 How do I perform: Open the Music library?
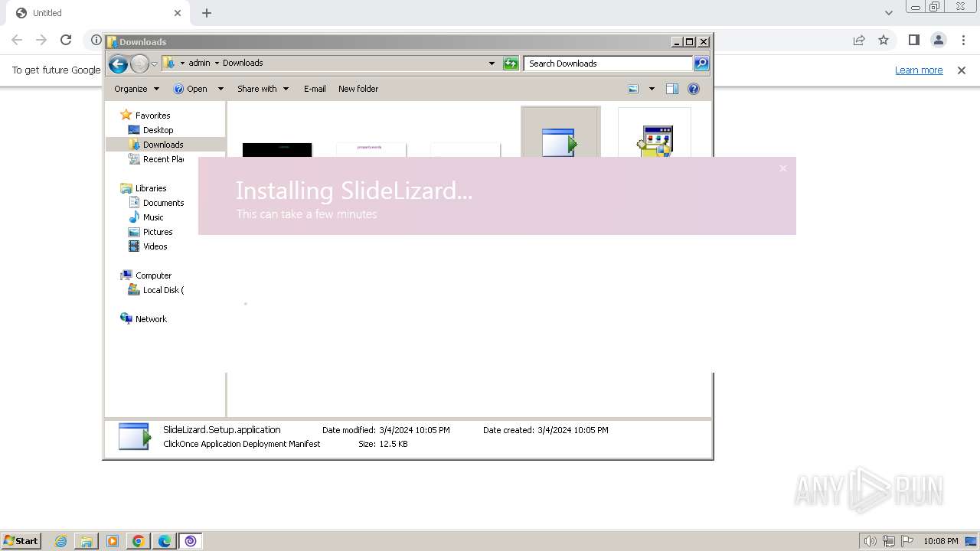(146, 217)
